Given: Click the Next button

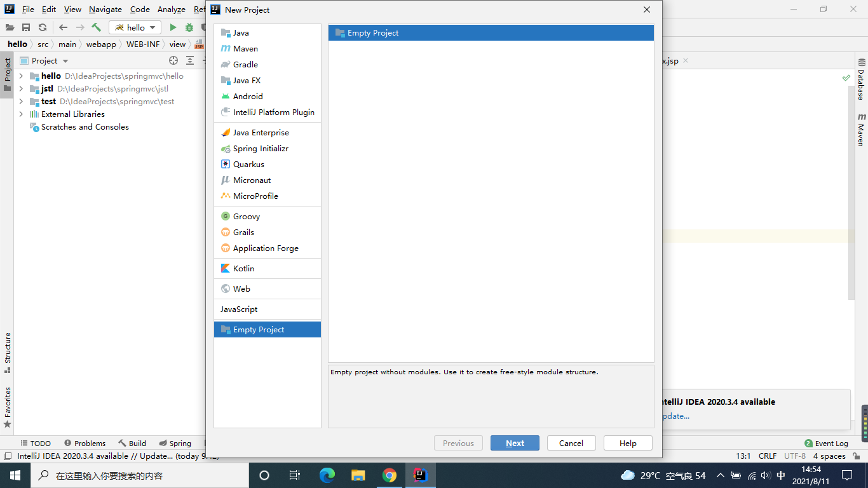Looking at the screenshot, I should (515, 443).
